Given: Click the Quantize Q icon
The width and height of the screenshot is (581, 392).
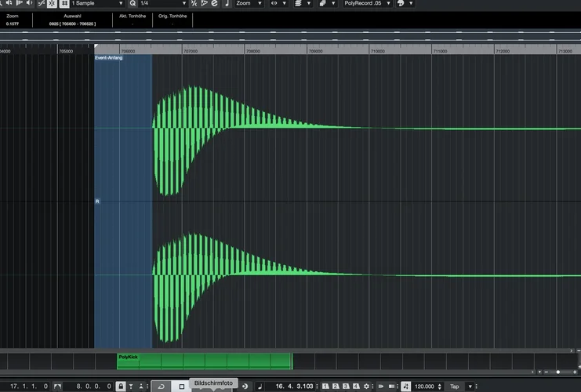Looking at the screenshot, I should coord(133,3).
